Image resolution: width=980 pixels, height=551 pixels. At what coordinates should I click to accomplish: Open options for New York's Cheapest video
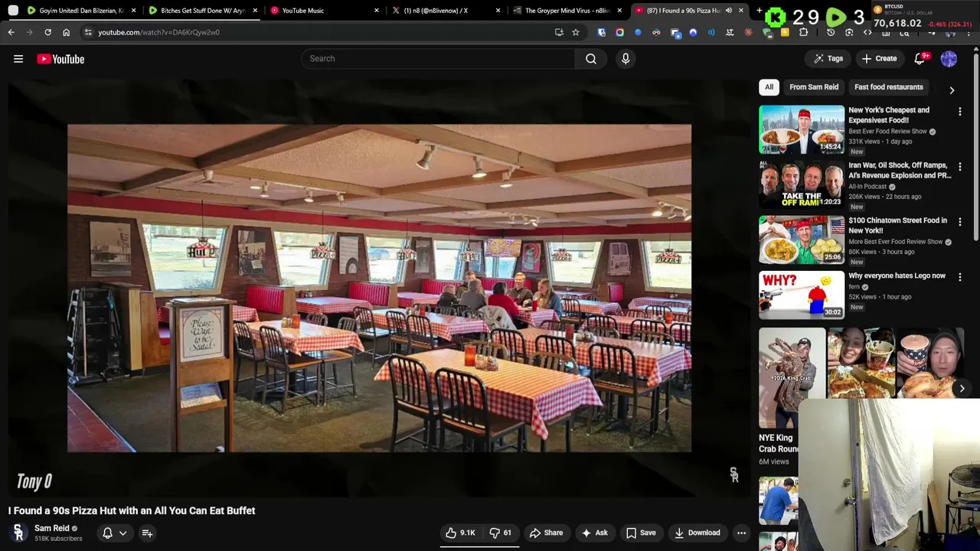[x=960, y=112]
